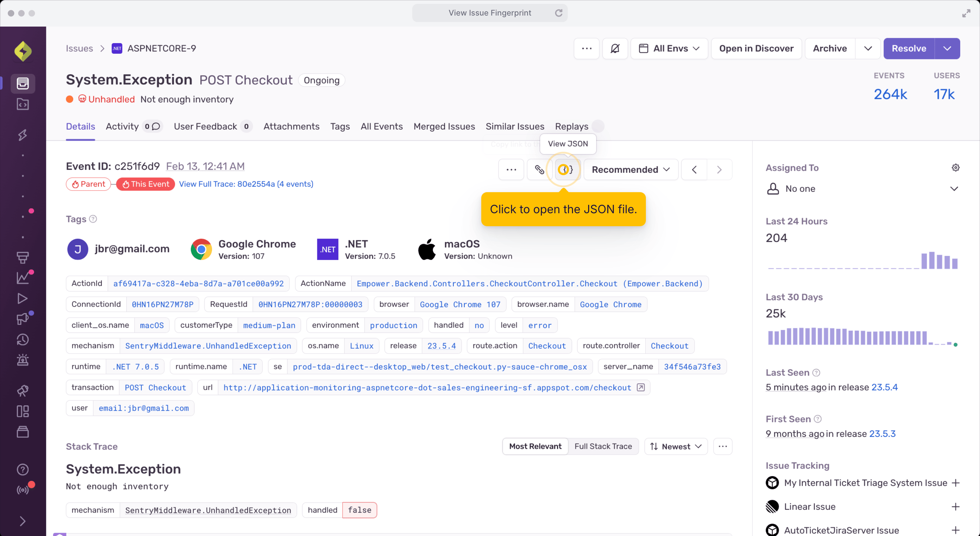Show Last Seen help tooltip icon

click(816, 373)
